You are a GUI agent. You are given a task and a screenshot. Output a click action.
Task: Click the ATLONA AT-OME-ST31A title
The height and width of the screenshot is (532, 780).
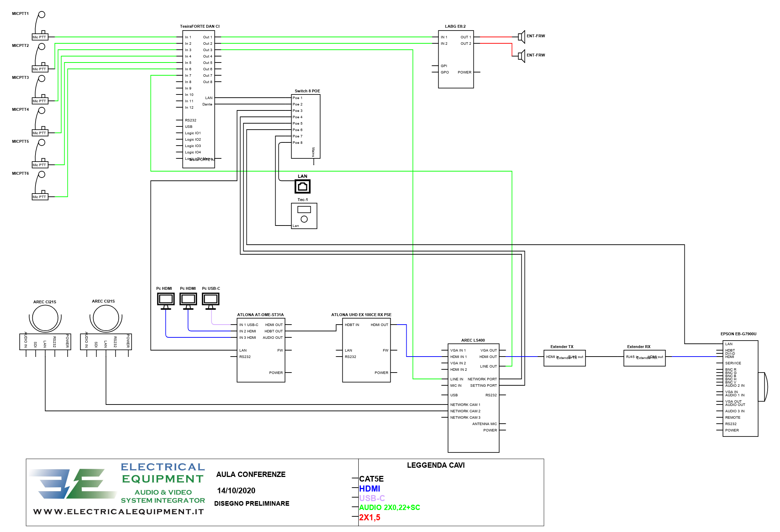(x=260, y=315)
